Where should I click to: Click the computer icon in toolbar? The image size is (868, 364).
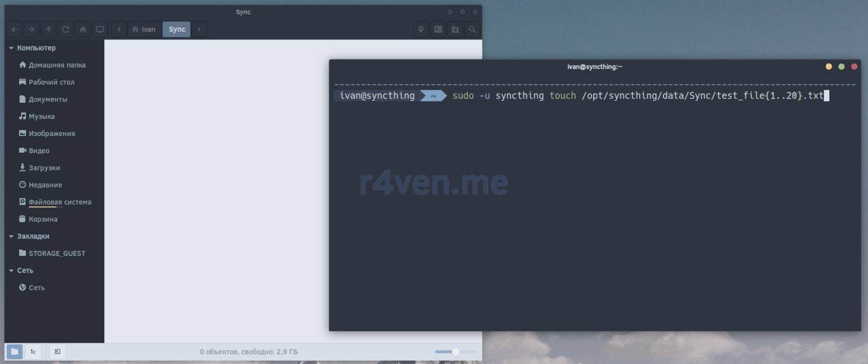tap(100, 30)
